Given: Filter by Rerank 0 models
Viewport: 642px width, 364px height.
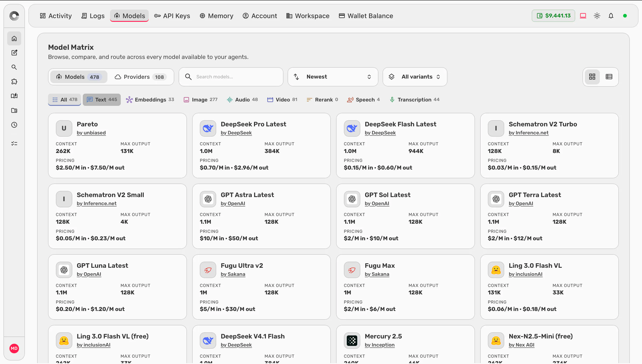Looking at the screenshot, I should (322, 100).
